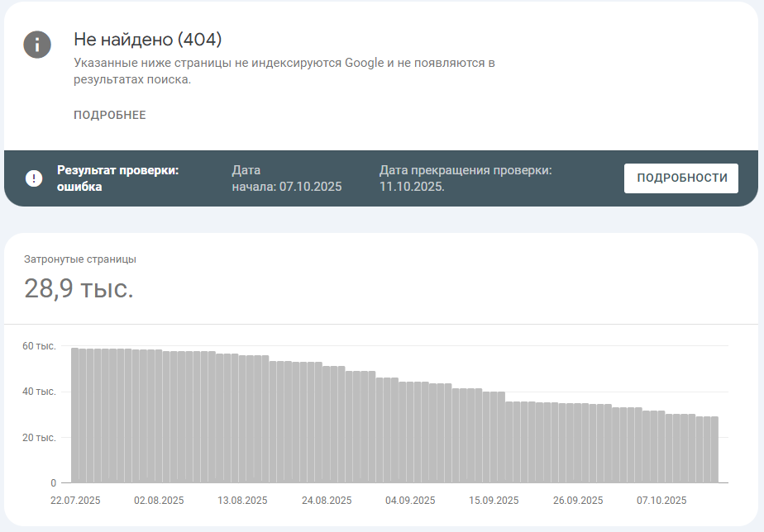The image size is (764, 532).
Task: Click the validation start date 07.10.2025
Action: pyautogui.click(x=310, y=187)
